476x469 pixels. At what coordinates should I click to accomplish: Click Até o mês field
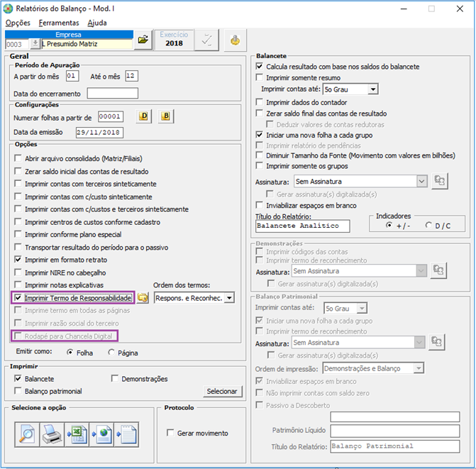click(x=132, y=76)
